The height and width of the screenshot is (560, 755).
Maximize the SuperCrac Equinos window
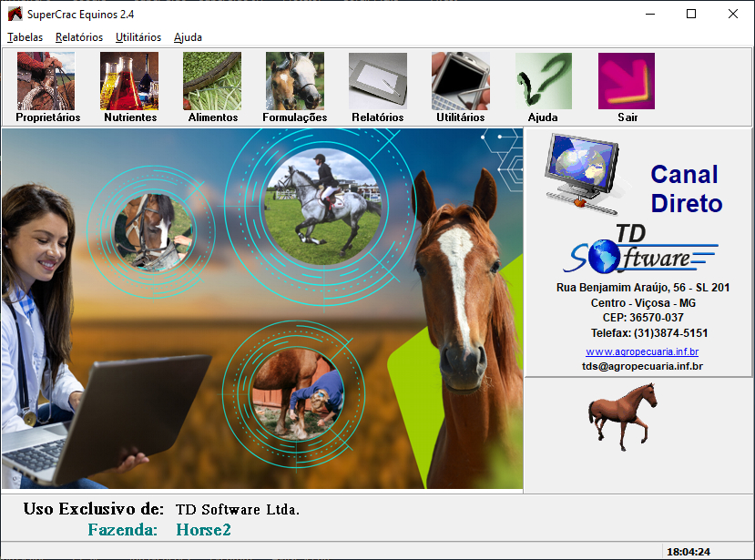(x=691, y=14)
